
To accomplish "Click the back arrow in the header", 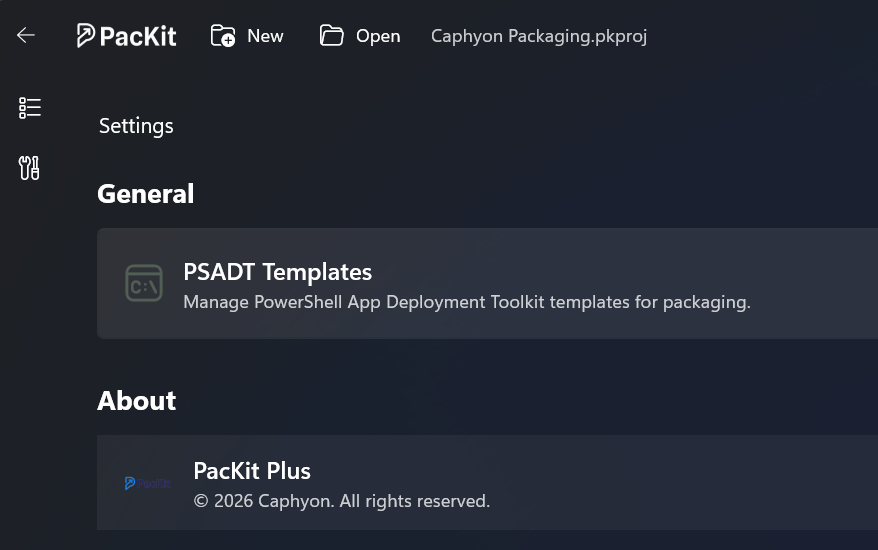I will tap(26, 36).
